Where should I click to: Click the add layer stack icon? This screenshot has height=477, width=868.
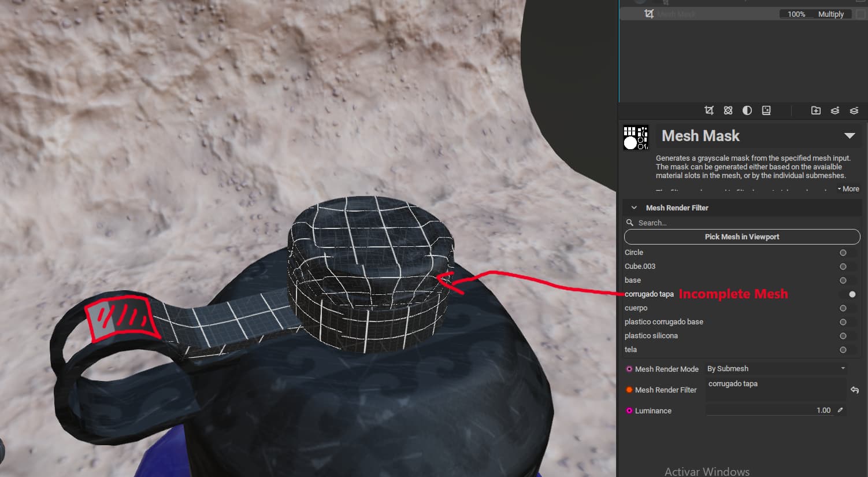coord(835,110)
